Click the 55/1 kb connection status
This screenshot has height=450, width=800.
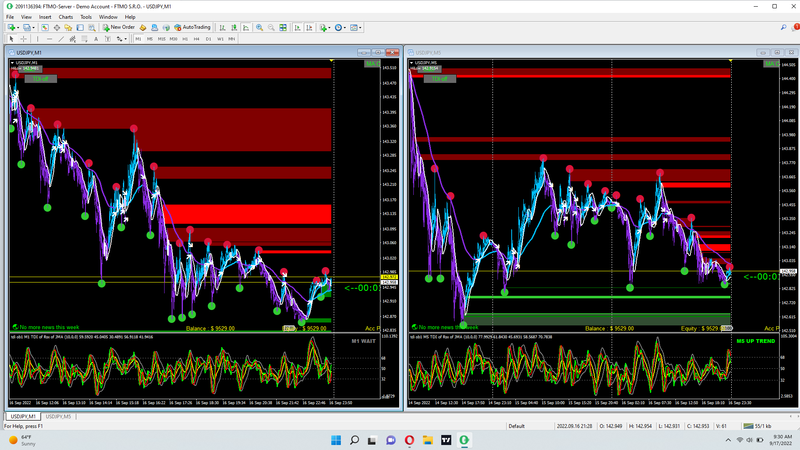pos(758,426)
